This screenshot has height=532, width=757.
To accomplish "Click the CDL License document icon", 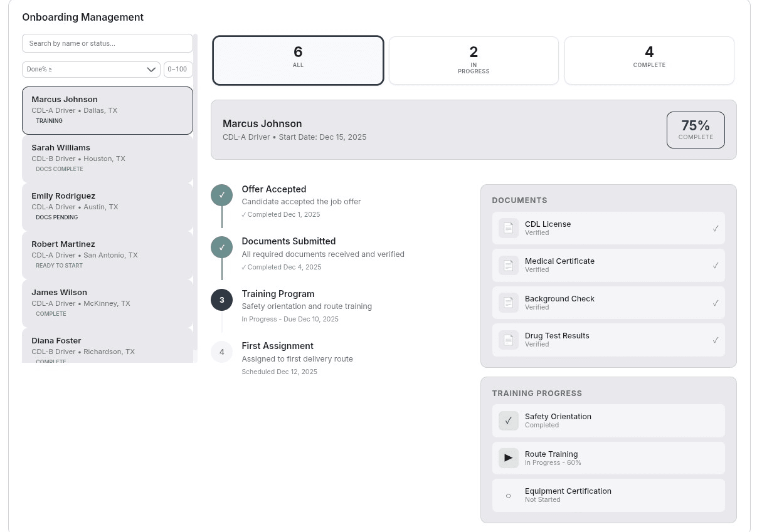I will point(509,228).
